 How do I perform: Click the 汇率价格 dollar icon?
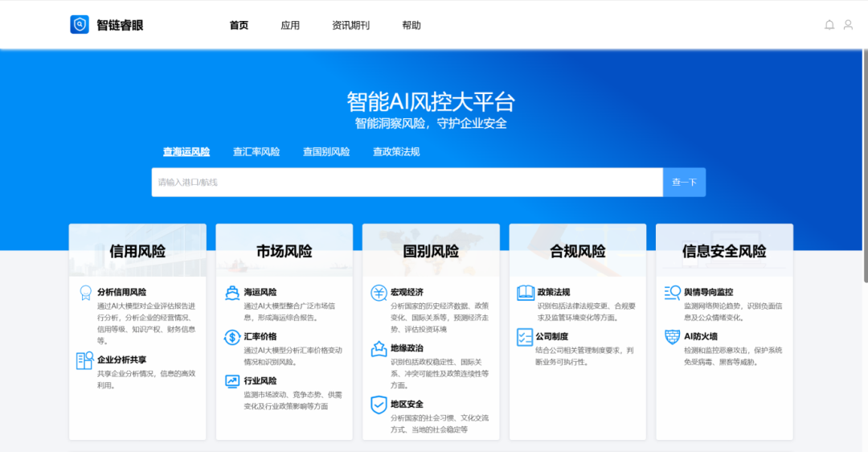(x=232, y=337)
